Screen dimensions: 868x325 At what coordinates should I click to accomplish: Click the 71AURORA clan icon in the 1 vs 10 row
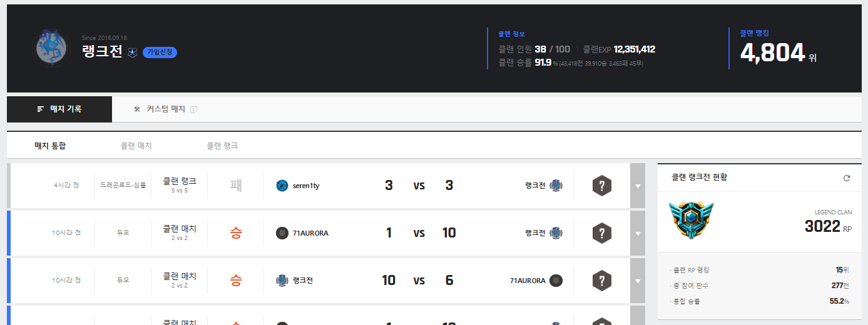pos(282,233)
